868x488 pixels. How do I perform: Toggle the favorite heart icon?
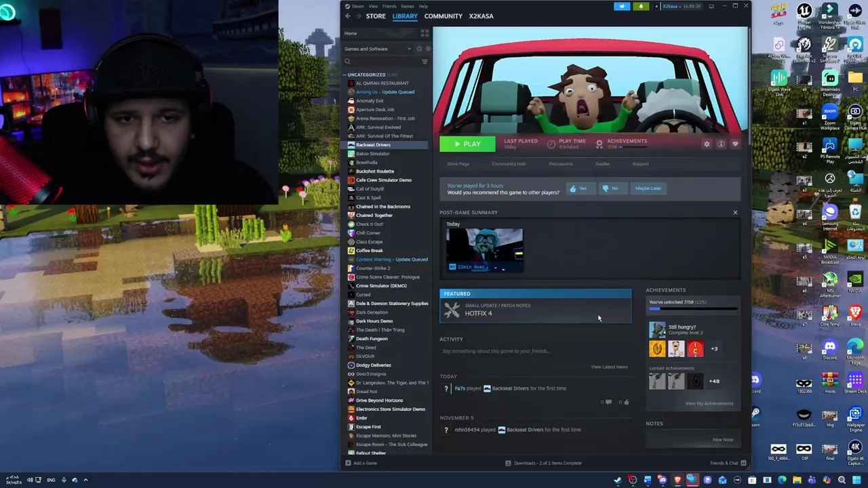(x=735, y=144)
